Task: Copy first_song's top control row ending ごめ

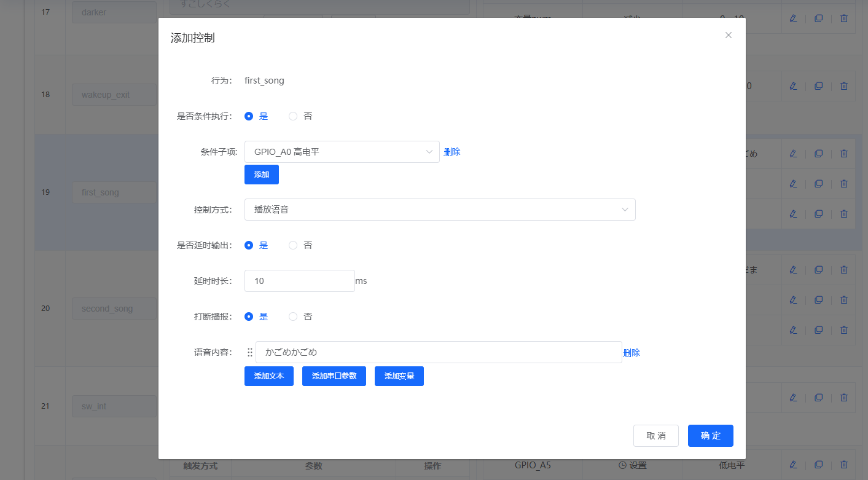Action: 818,154
